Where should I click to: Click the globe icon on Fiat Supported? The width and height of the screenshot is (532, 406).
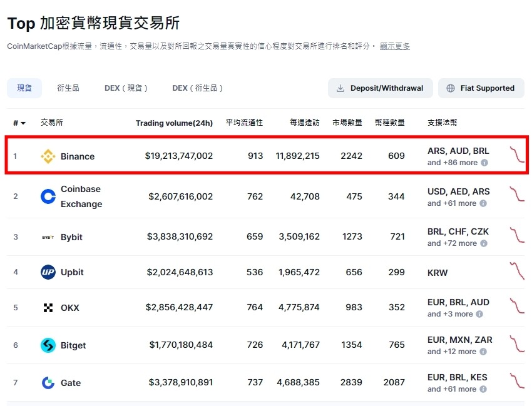(x=449, y=88)
